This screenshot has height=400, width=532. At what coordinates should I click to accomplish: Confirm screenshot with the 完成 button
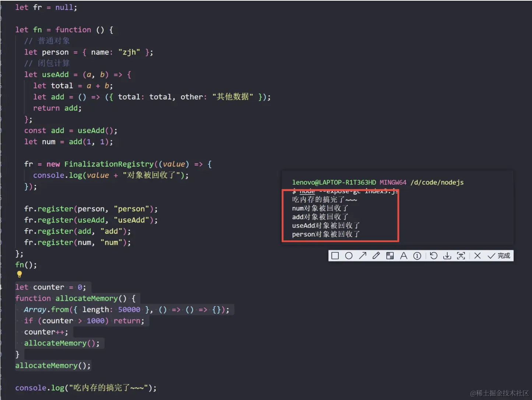coord(499,256)
